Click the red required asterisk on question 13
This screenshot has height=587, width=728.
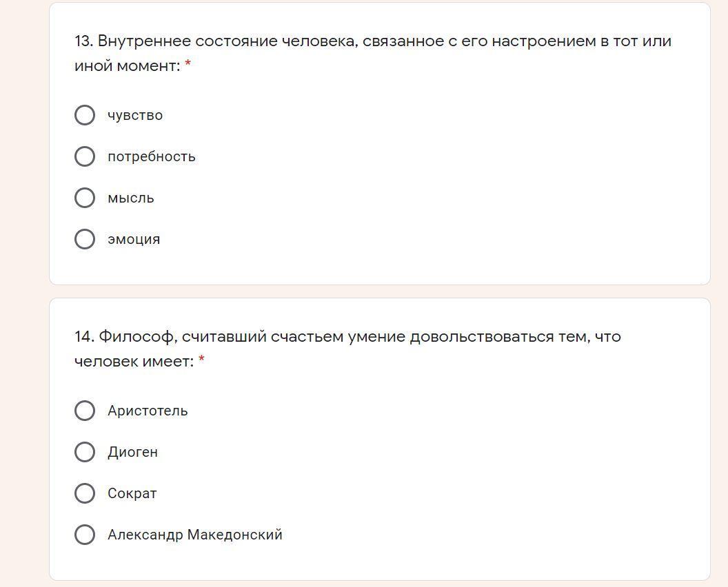pyautogui.click(x=188, y=65)
